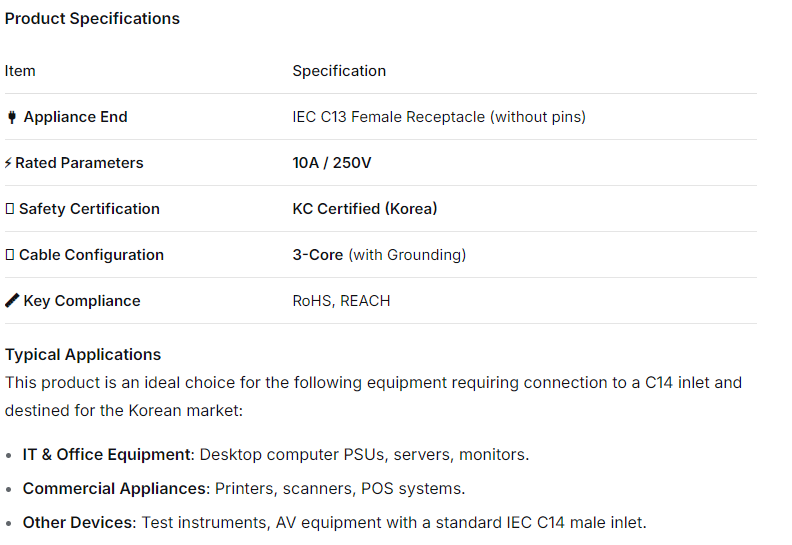Click the lightning bolt icon beside Rated Parameters

(x=9, y=163)
